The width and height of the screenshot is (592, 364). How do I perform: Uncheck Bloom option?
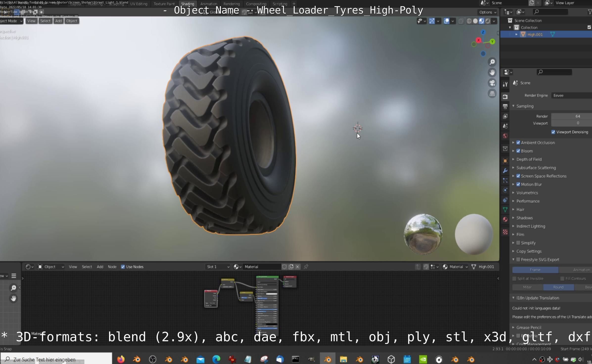pos(518,151)
